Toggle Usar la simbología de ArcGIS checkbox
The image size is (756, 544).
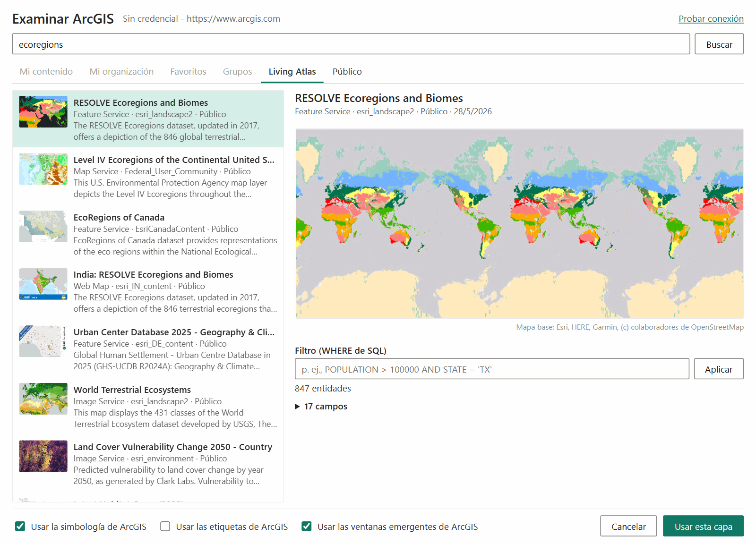20,526
